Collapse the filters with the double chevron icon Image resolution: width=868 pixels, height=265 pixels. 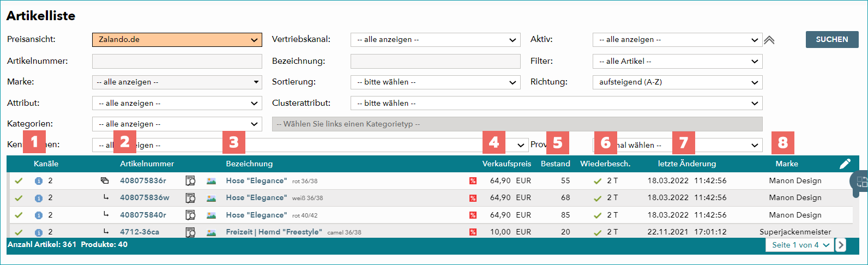click(769, 40)
